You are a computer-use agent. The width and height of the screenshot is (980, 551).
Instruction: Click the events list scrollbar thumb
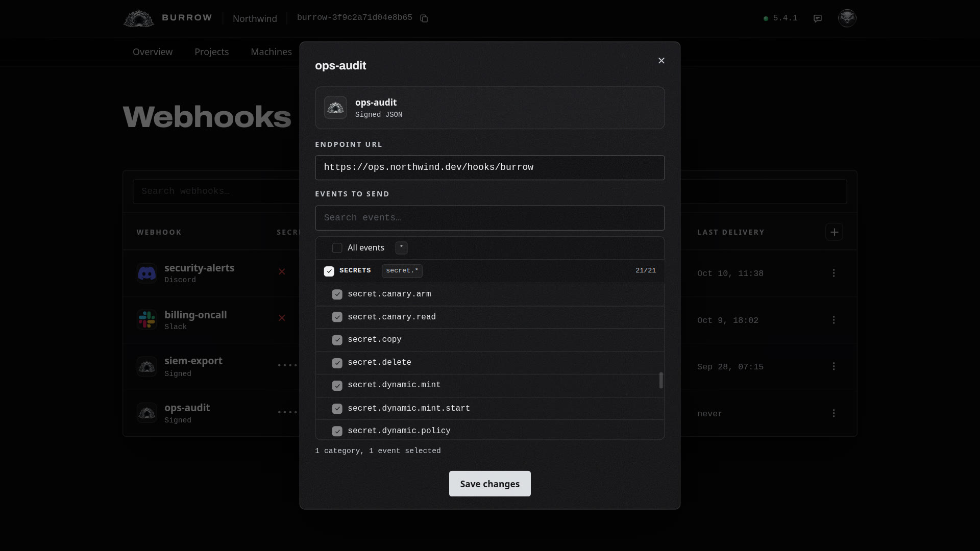661,381
